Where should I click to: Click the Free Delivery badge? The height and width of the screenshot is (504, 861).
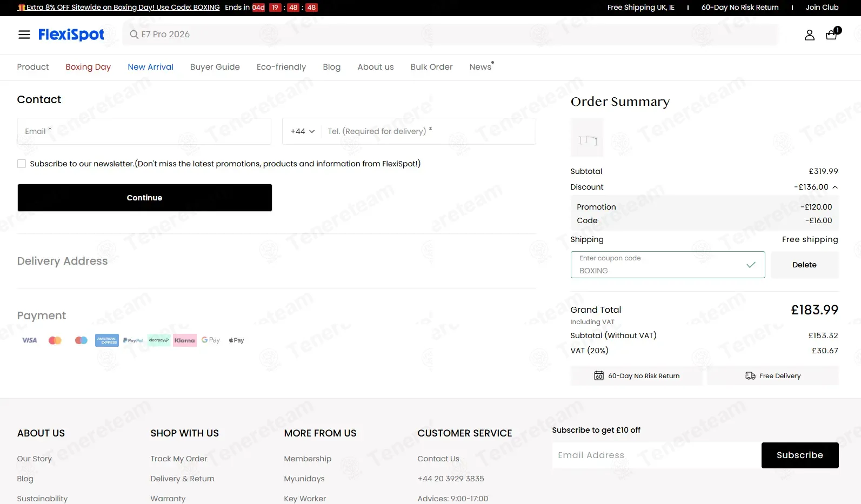pyautogui.click(x=773, y=376)
